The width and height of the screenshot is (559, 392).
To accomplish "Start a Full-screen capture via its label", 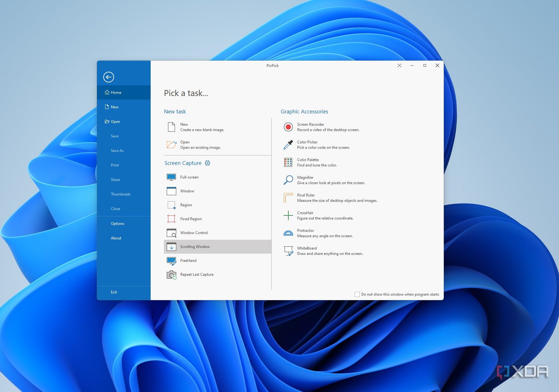I will [189, 177].
